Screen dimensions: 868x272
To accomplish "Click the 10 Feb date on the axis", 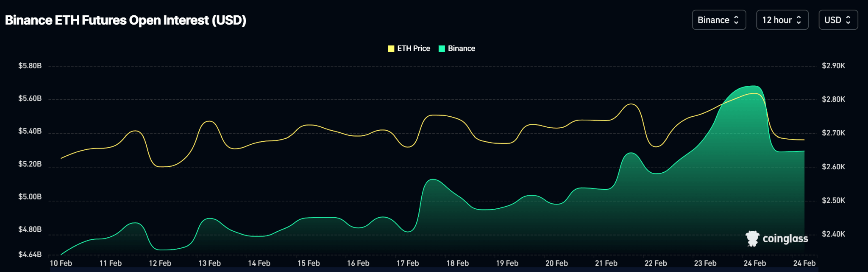I will click(x=61, y=263).
